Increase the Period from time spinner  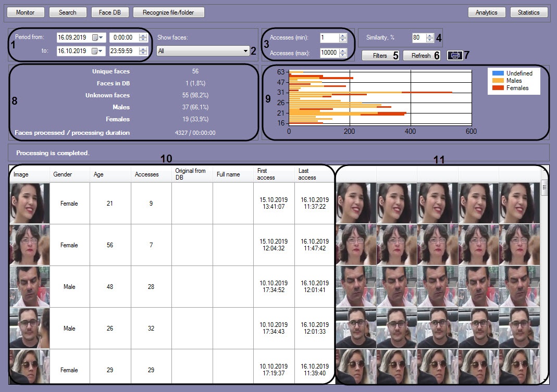point(143,35)
